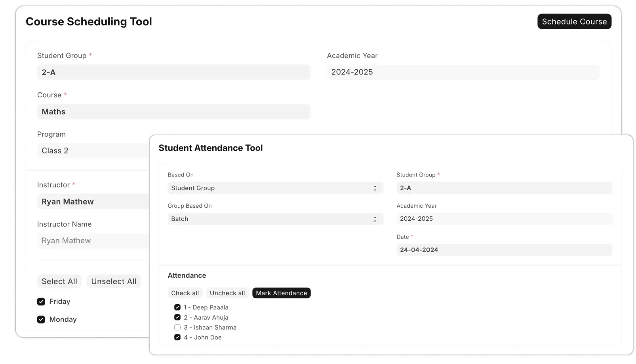Screen dimensions: 636x364
Task: Click Select All days button
Action: point(59,281)
